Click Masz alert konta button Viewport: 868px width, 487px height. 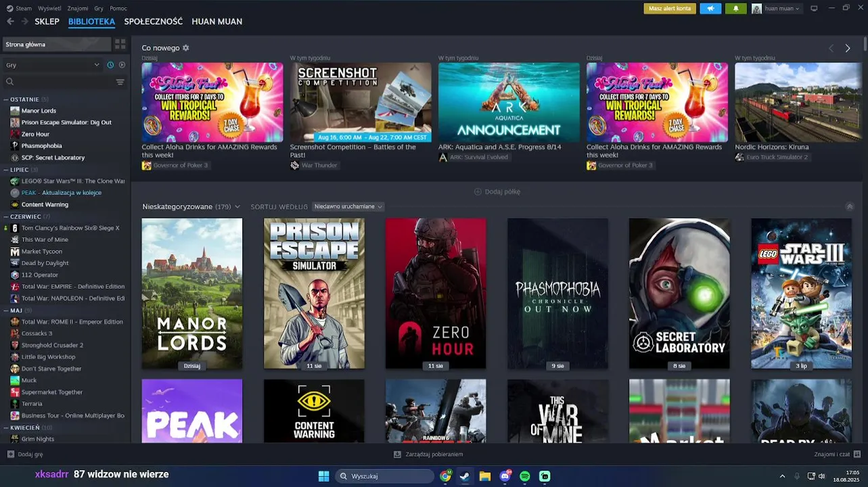670,8
